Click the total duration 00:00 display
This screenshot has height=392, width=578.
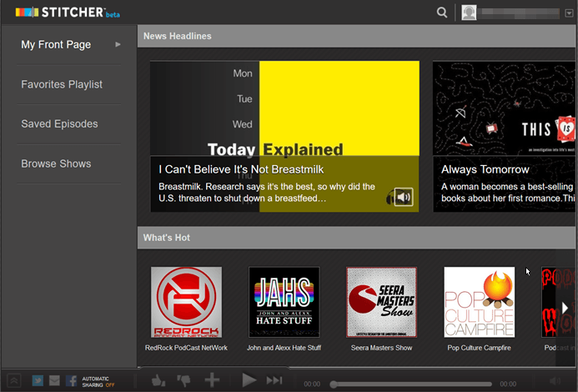508,384
